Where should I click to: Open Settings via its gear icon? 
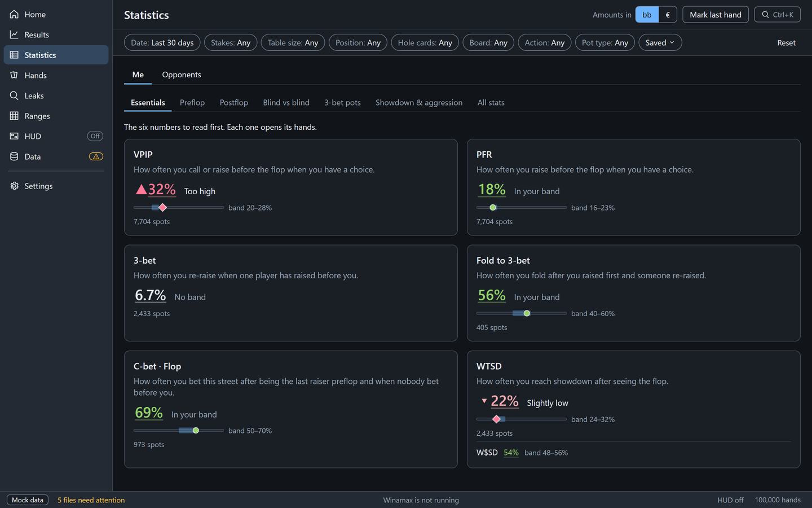pyautogui.click(x=14, y=186)
